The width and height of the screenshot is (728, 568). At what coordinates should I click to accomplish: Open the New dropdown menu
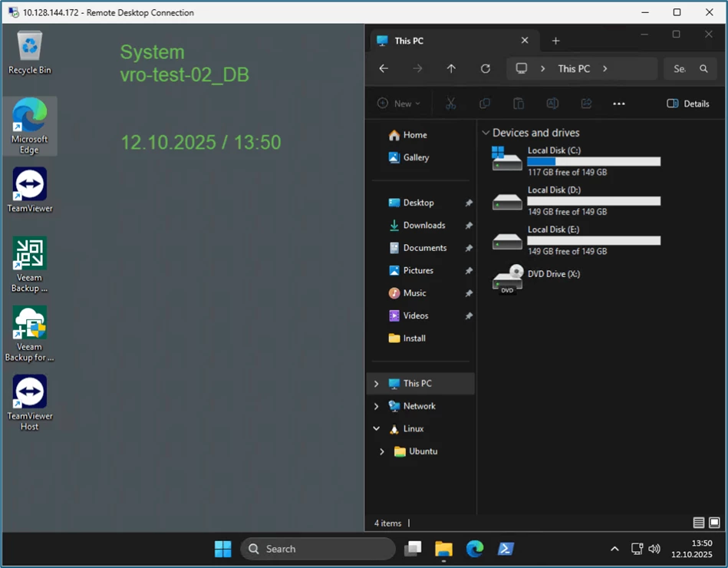click(x=399, y=104)
